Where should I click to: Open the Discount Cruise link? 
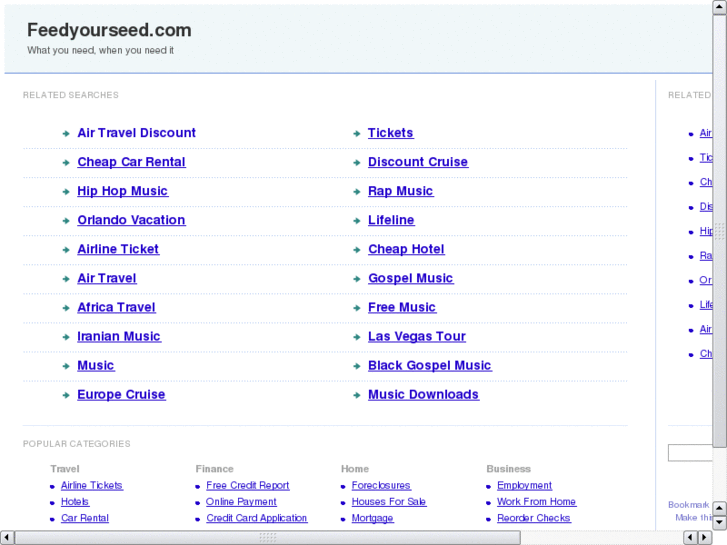418,162
